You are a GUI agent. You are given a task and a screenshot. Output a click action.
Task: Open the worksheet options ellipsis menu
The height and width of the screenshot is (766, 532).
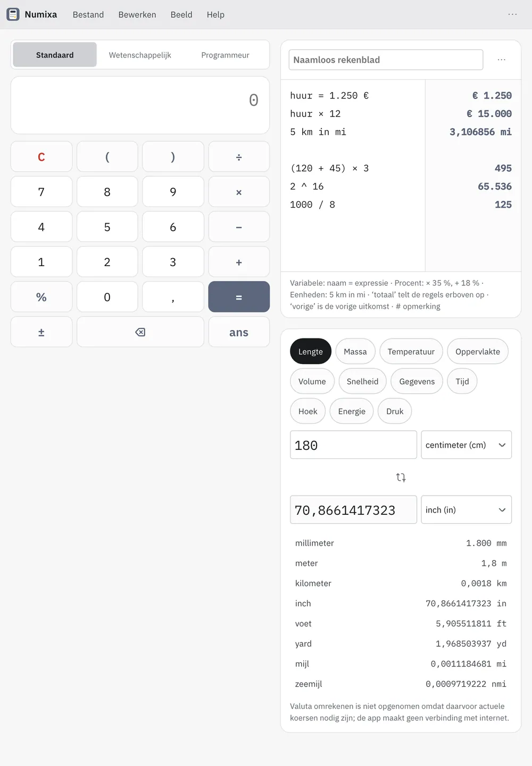[x=502, y=60]
